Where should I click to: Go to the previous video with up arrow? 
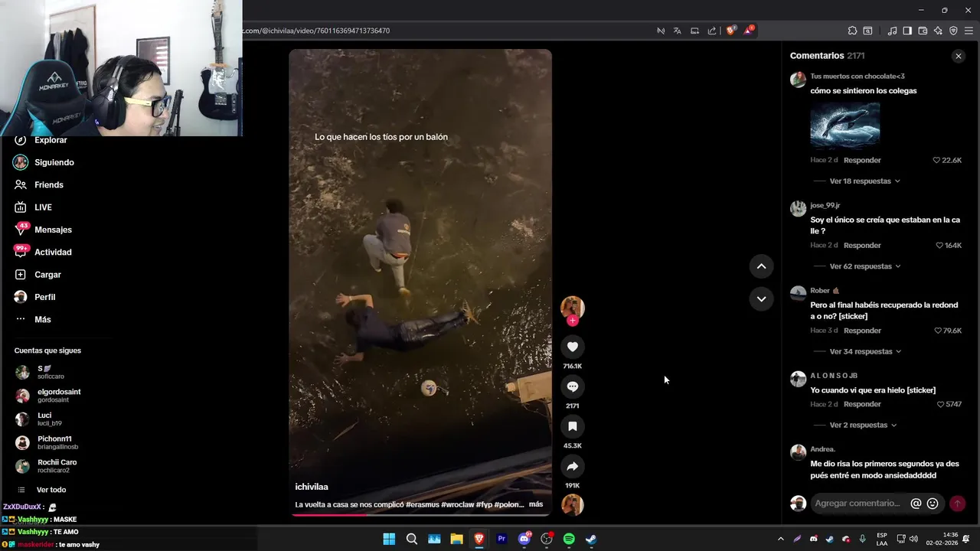pyautogui.click(x=761, y=266)
